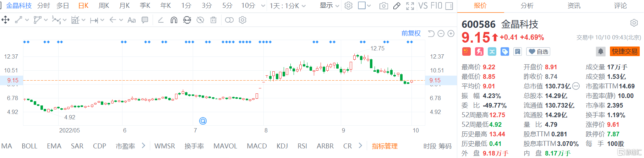This screenshot has width=644, height=158.
Task: Select the move/crosshair drawing tool
Action: [6, 20]
